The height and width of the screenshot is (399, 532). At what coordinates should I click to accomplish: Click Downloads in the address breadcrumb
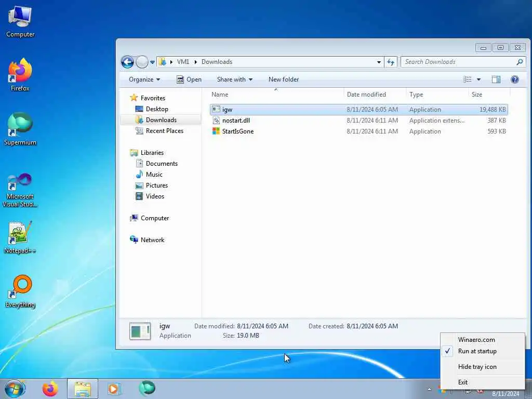[217, 62]
